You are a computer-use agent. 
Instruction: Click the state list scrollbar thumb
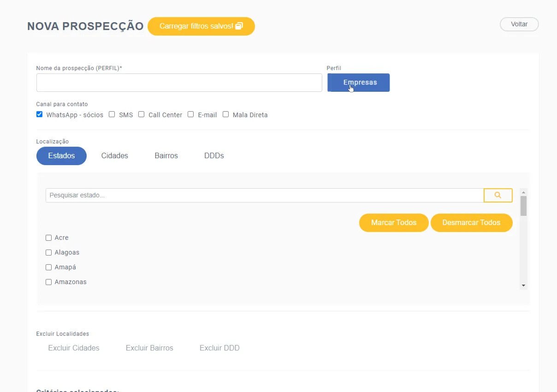click(523, 206)
